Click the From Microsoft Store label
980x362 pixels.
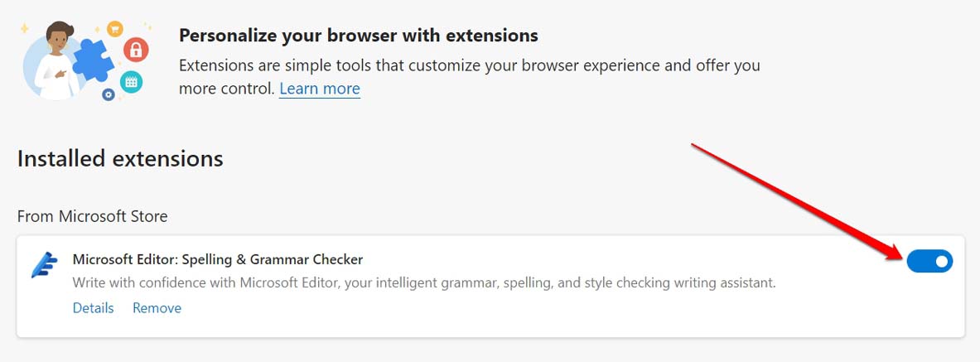pyautogui.click(x=92, y=217)
